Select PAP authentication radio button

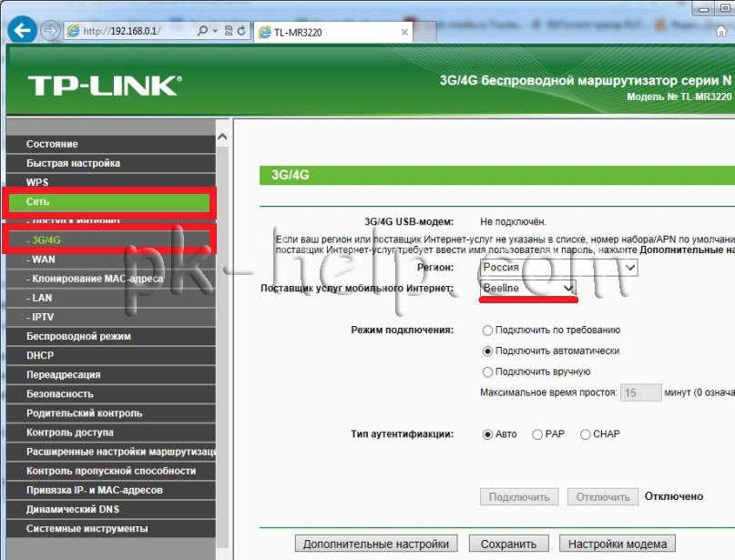(x=537, y=434)
